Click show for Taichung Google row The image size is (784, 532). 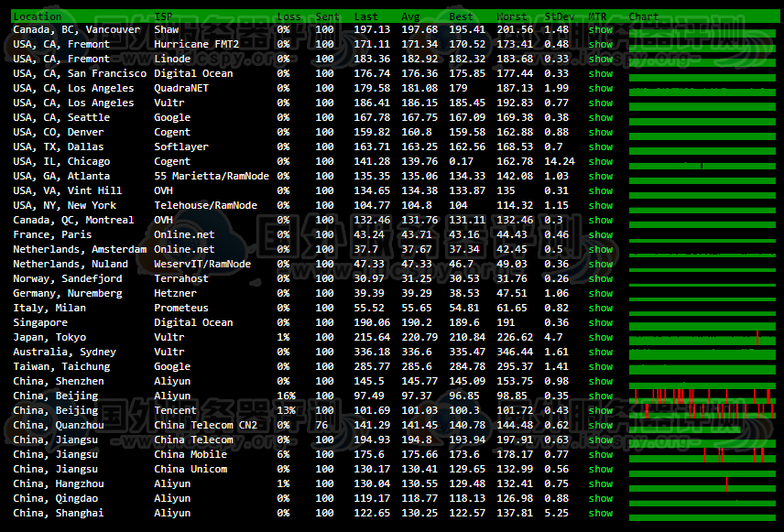click(x=601, y=366)
